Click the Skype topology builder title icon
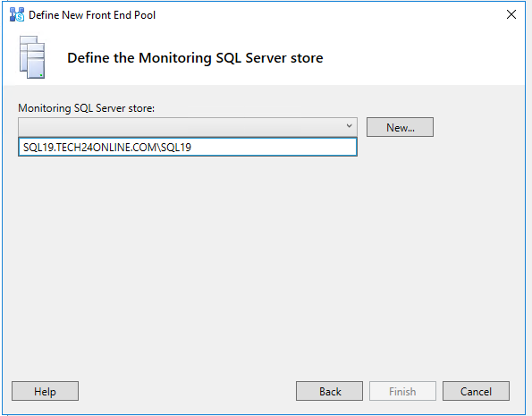The width and height of the screenshot is (532, 416). tap(17, 14)
